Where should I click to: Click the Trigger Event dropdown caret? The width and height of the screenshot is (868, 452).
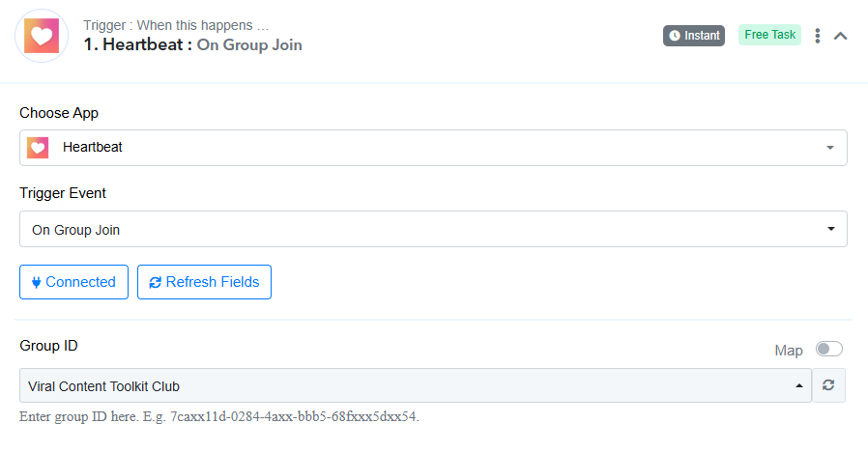pos(831,229)
